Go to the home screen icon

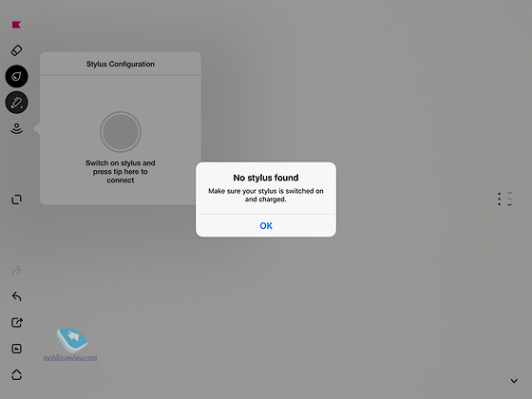pyautogui.click(x=17, y=374)
